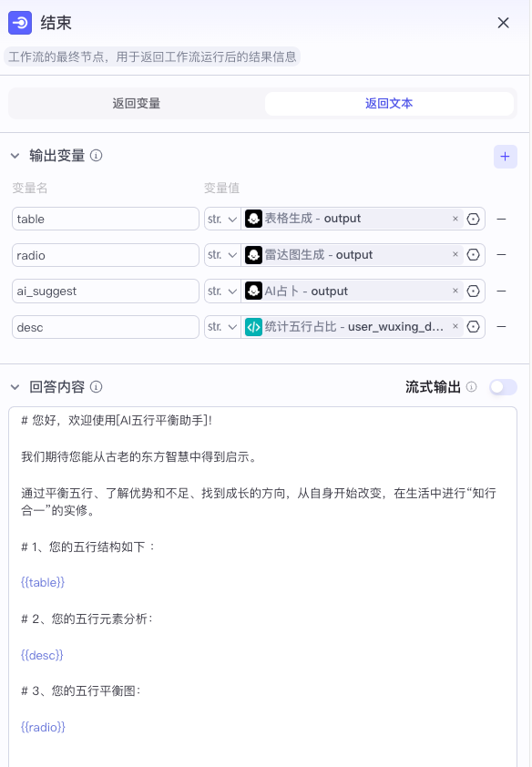The width and height of the screenshot is (532, 767).
Task: Open type dropdown for desc variable
Action: pos(222,327)
